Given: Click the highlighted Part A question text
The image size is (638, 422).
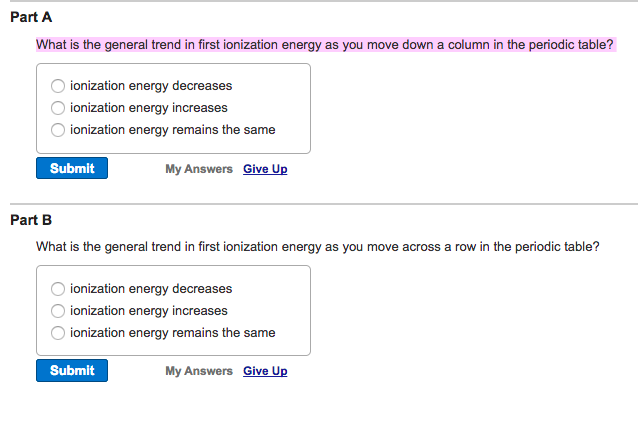Looking at the screenshot, I should point(325,45).
